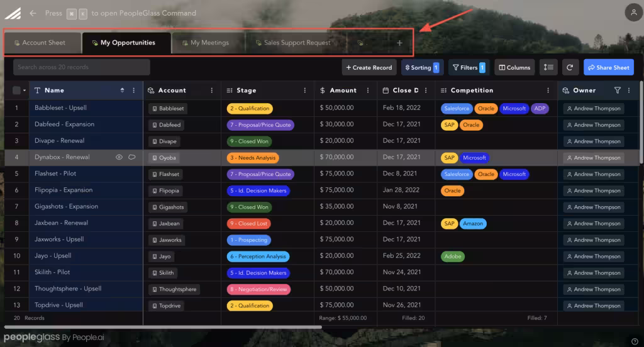644x347 pixels.
Task: Open the user profile avatar
Action: tap(634, 13)
